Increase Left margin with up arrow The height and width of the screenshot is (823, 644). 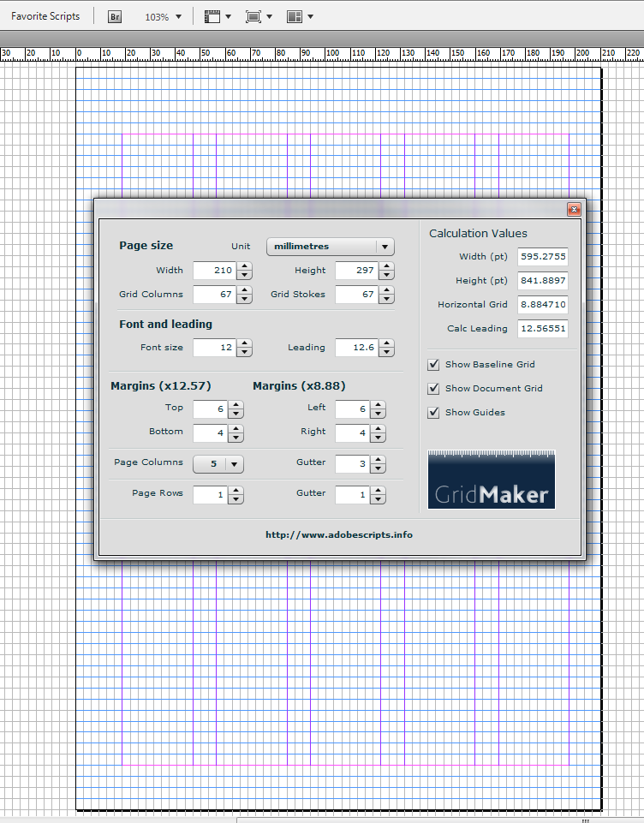378,405
